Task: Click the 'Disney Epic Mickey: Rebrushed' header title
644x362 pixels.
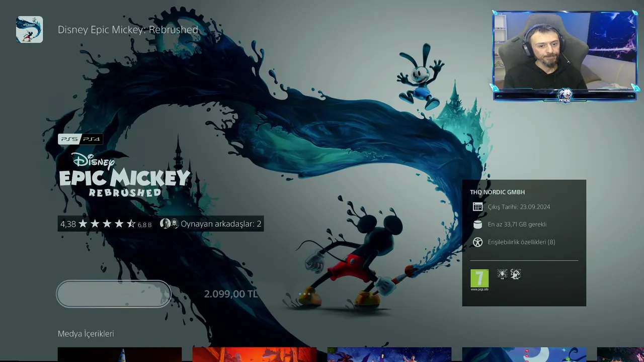Action: pos(128,30)
